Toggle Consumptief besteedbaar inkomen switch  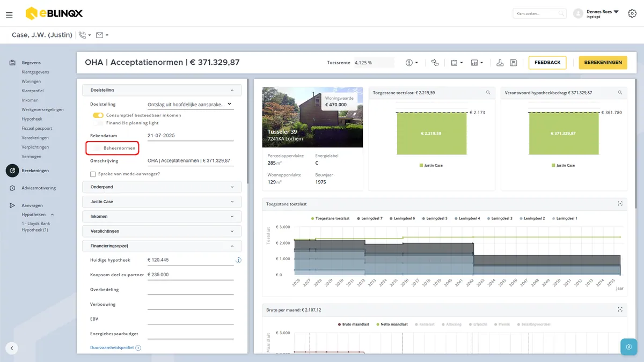tap(98, 115)
